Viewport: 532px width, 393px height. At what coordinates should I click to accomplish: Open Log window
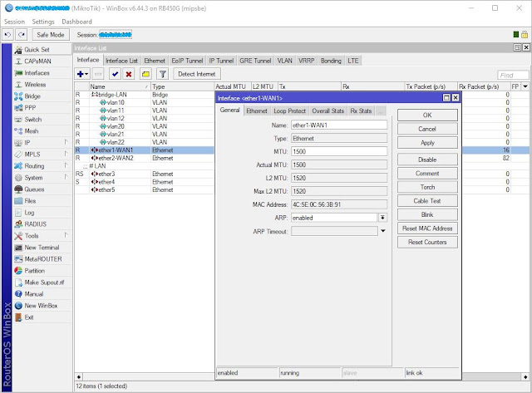point(29,213)
